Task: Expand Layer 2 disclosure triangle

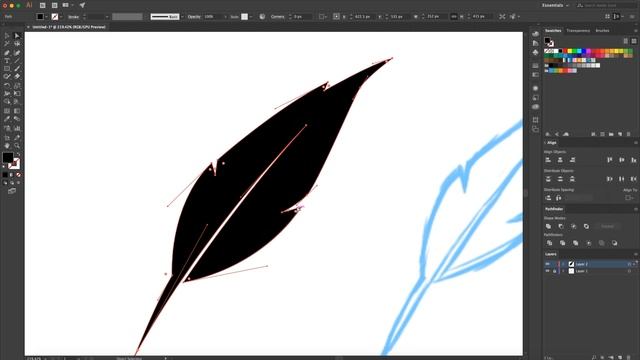Action: (563, 264)
